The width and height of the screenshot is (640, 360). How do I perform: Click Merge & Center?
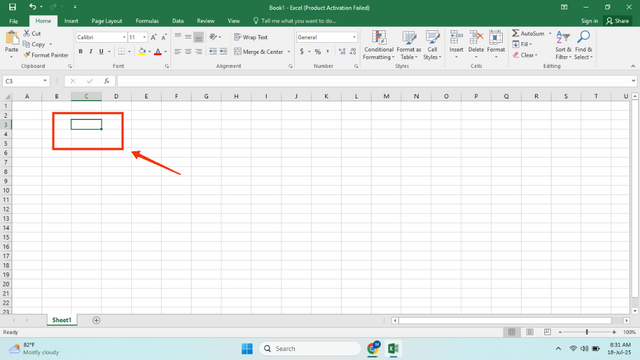(x=259, y=52)
